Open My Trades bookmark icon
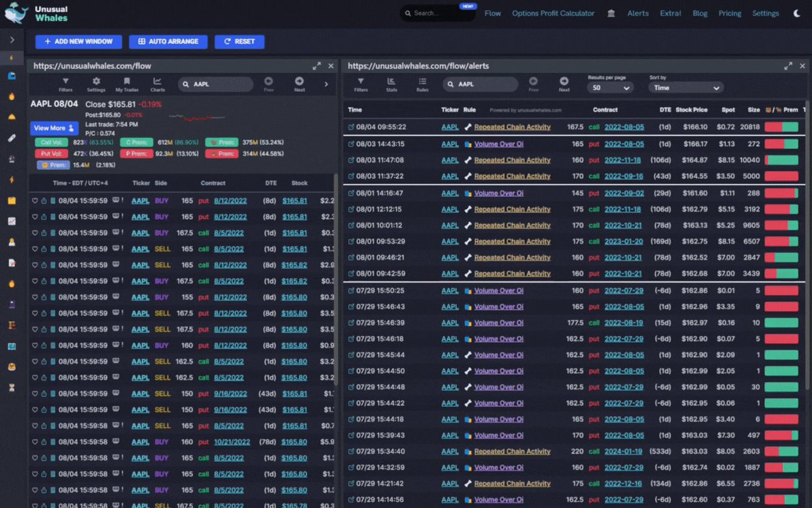This screenshot has width=812, height=508. point(127,84)
